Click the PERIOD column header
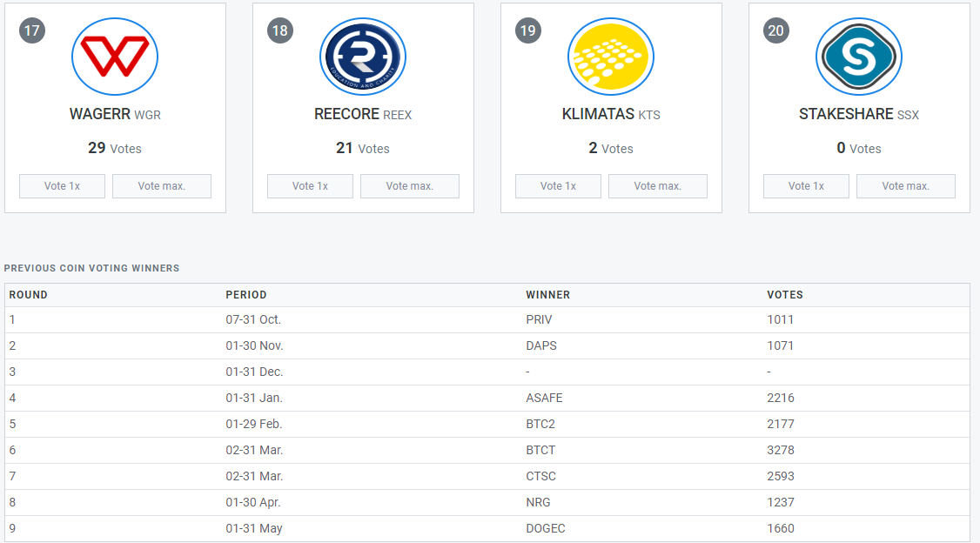Image resolution: width=980 pixels, height=543 pixels. (246, 295)
